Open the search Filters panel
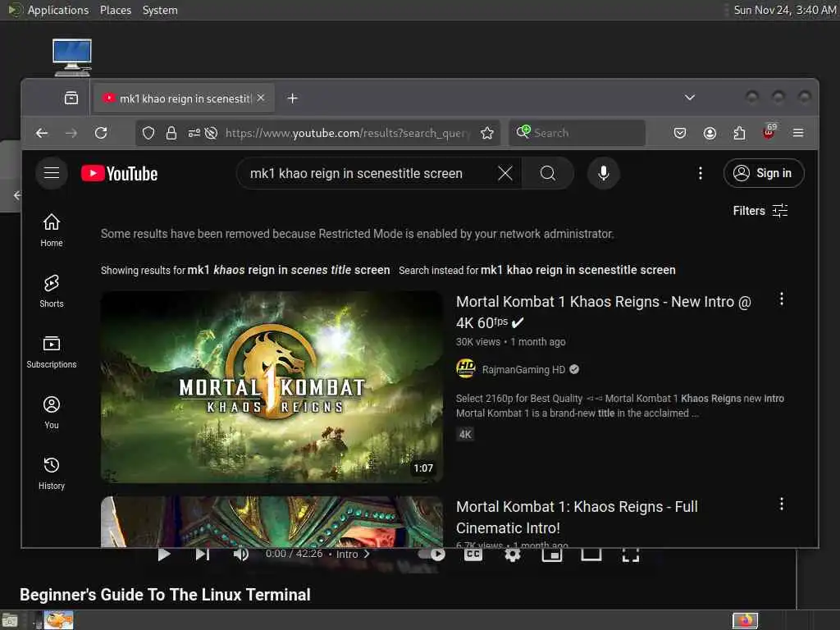The image size is (840, 630). 760,211
